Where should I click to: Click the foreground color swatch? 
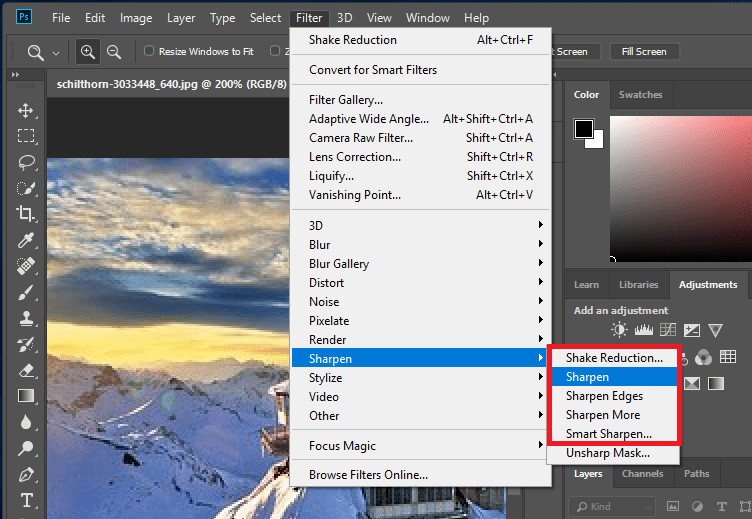click(x=583, y=128)
